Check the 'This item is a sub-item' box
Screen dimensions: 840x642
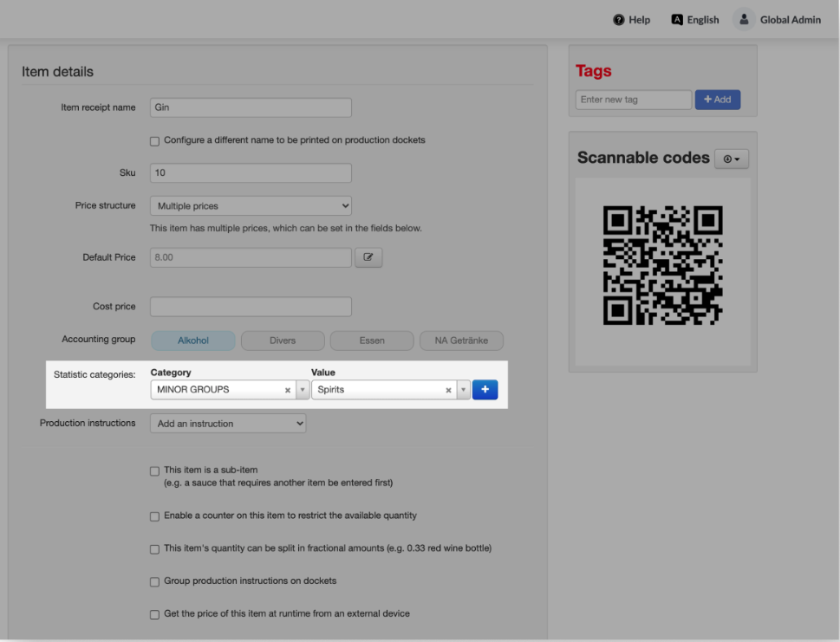pos(155,470)
